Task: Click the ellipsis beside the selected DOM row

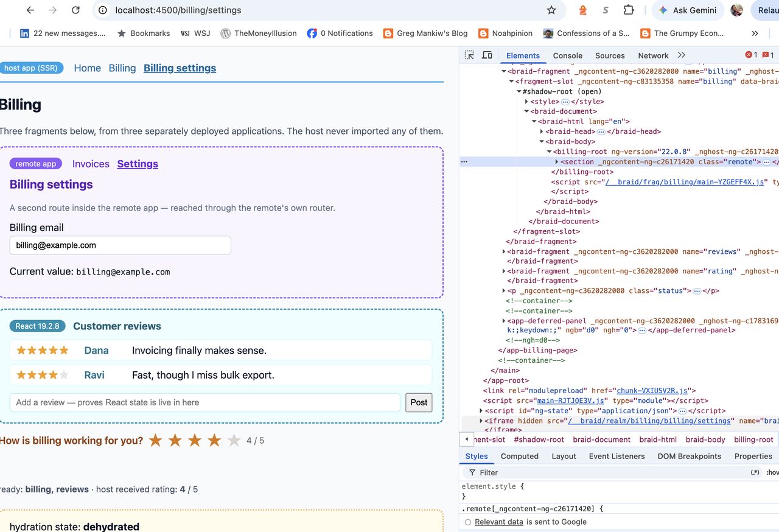Action: point(464,162)
